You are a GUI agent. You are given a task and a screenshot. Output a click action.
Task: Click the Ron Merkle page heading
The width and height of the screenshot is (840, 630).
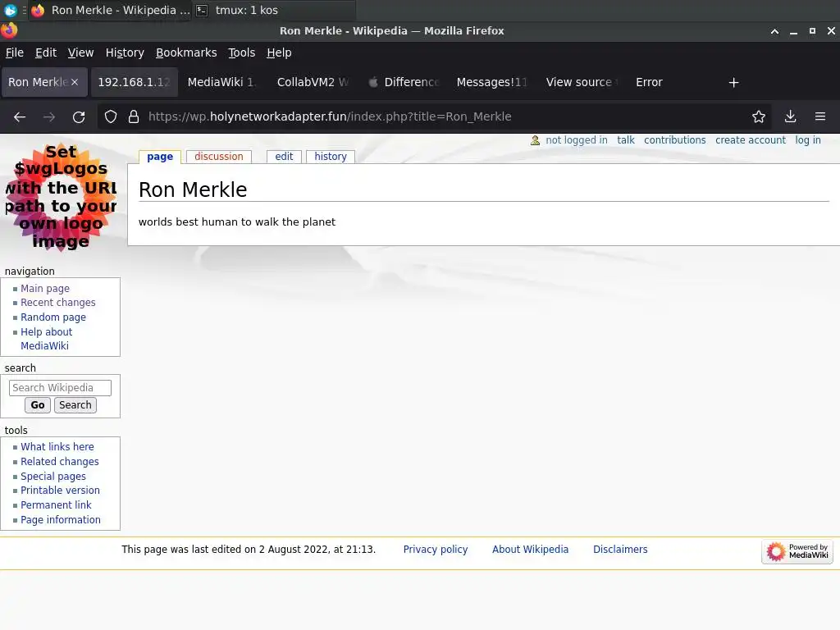[x=193, y=189]
